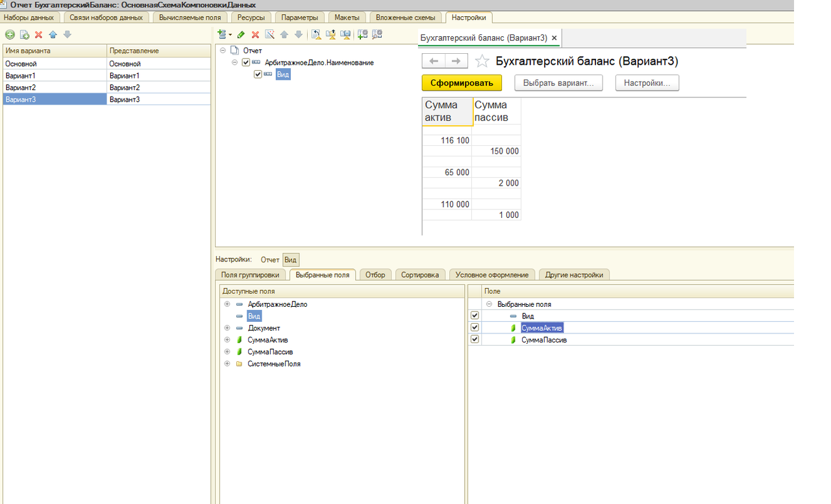Select Отчет settings scope toggle
The height and width of the screenshot is (504, 831).
pos(270,259)
